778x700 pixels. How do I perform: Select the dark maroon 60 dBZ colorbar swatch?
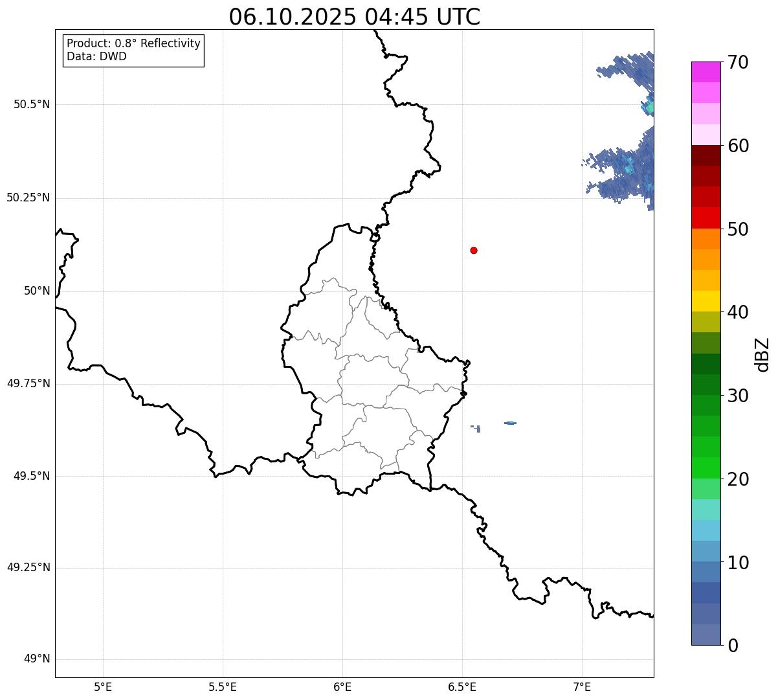(706, 155)
